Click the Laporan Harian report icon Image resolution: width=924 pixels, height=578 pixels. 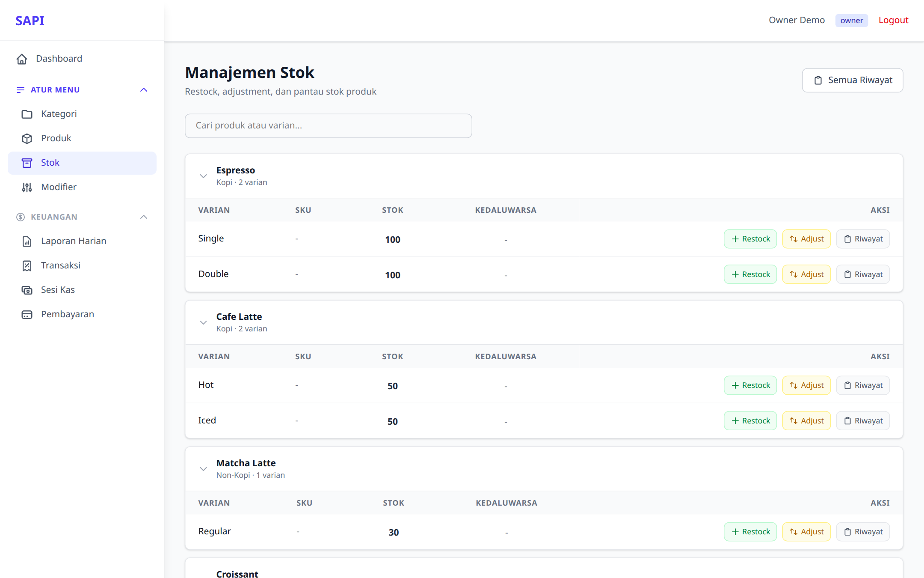(27, 241)
